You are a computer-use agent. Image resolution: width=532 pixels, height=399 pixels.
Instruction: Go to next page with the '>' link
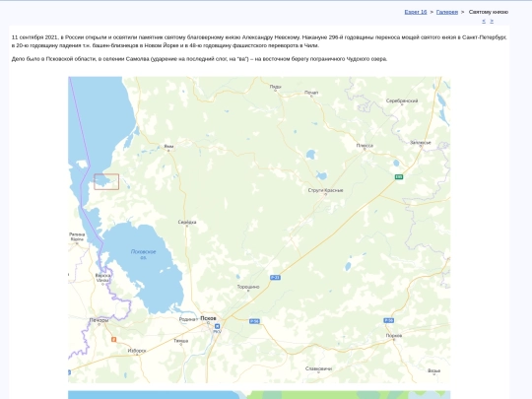492,21
